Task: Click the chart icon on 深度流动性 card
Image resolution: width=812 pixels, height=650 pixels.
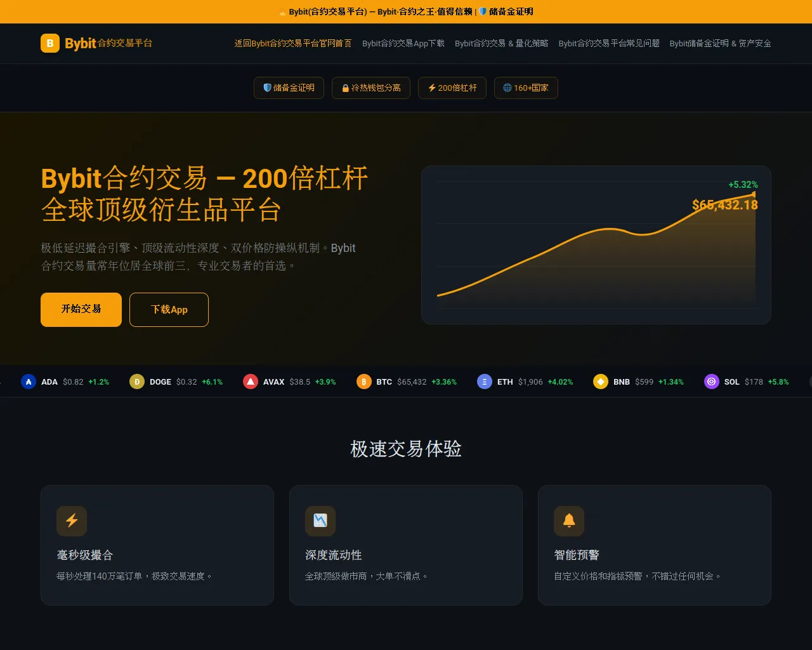Action: (320, 521)
